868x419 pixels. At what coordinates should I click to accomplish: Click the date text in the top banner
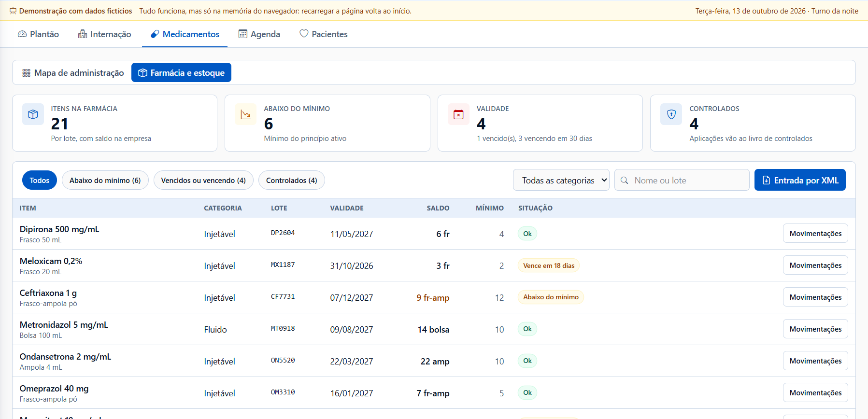[x=777, y=11]
